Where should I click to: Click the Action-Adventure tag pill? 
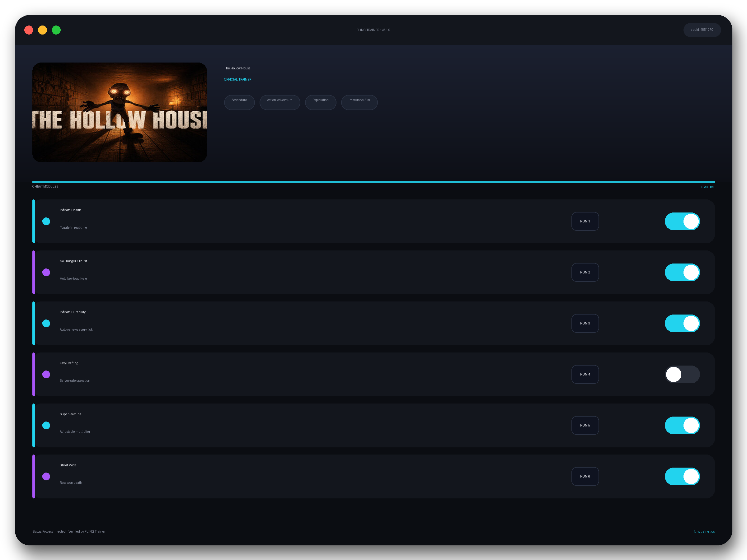point(280,102)
